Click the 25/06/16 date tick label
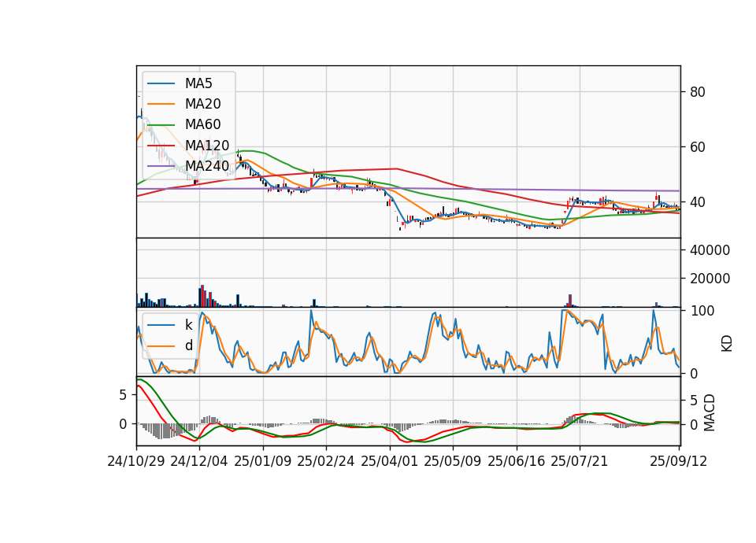The image size is (756, 543). click(x=517, y=461)
